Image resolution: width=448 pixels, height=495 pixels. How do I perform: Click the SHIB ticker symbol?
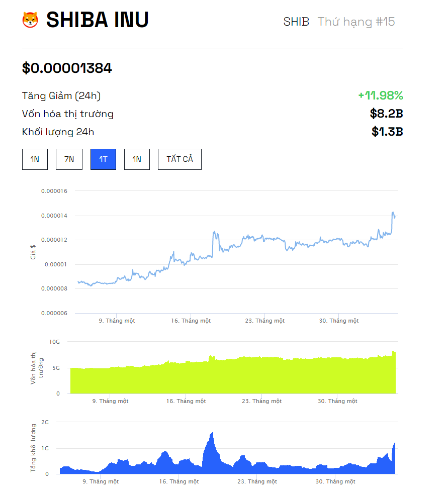[x=296, y=22]
